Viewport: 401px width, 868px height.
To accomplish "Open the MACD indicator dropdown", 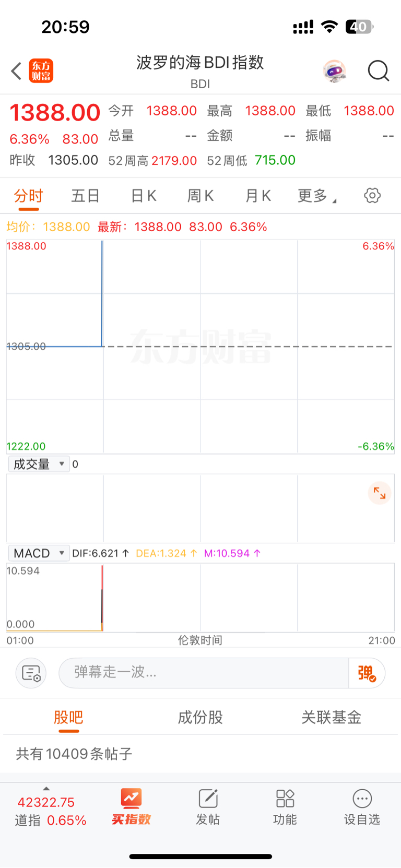I will pyautogui.click(x=39, y=553).
